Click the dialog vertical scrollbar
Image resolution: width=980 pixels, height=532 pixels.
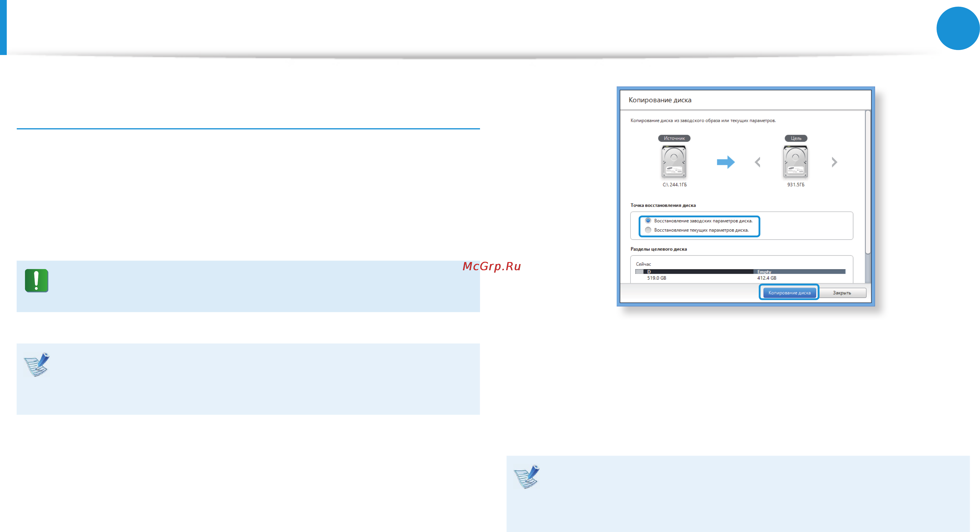868,196
